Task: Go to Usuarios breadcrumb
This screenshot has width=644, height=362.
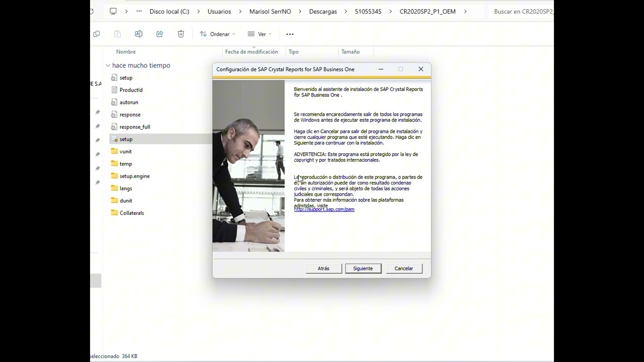Action: (x=219, y=11)
